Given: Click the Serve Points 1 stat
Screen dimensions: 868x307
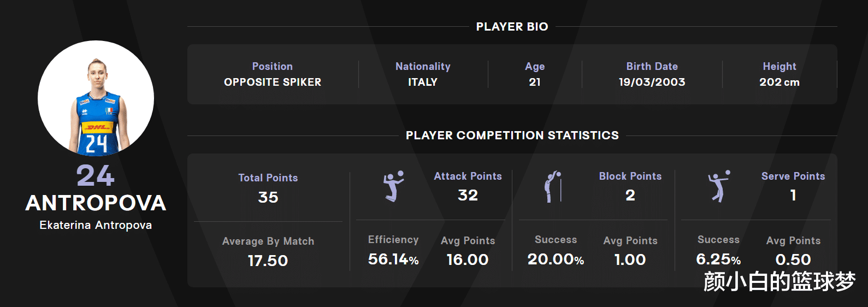Looking at the screenshot, I should pyautogui.click(x=793, y=187).
